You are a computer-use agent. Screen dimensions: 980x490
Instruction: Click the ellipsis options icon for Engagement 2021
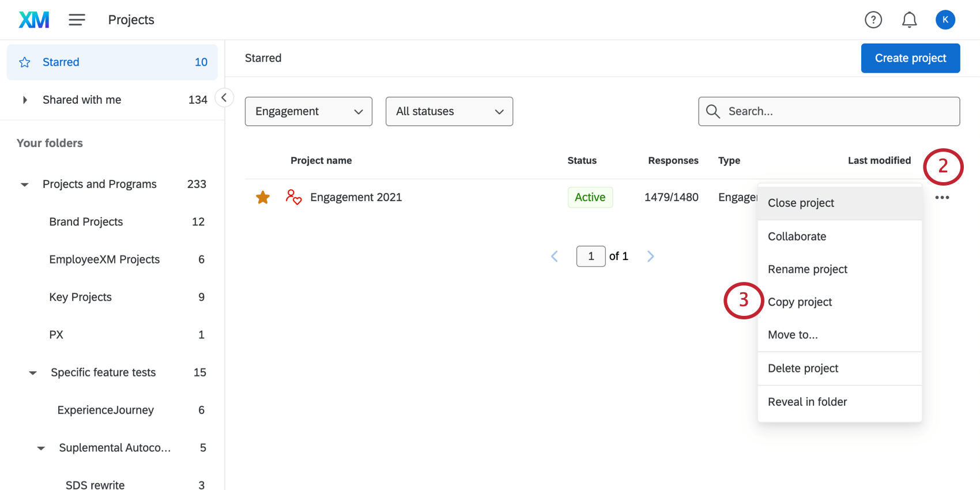pos(942,197)
